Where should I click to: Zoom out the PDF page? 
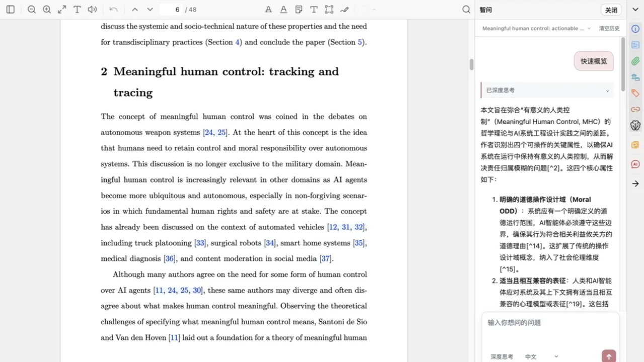32,10
